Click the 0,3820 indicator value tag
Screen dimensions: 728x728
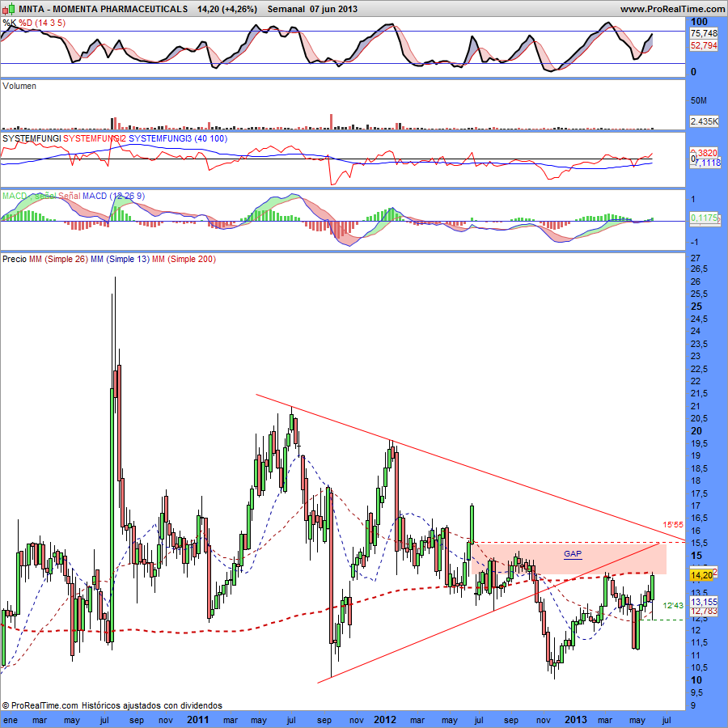tap(704, 153)
